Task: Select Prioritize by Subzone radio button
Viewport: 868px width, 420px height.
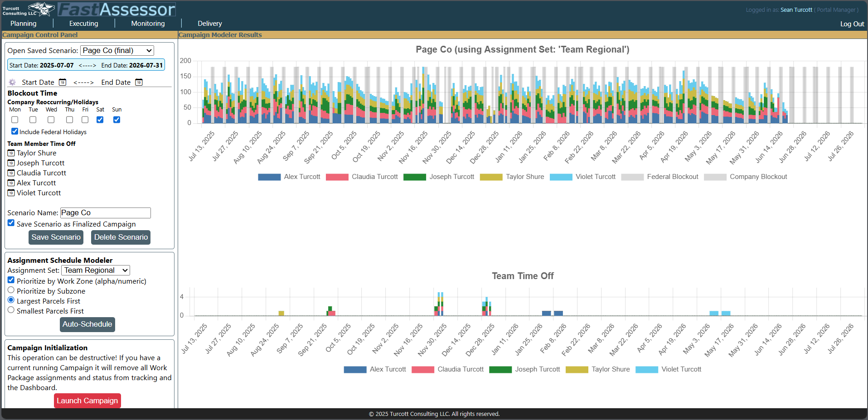Action: click(11, 290)
